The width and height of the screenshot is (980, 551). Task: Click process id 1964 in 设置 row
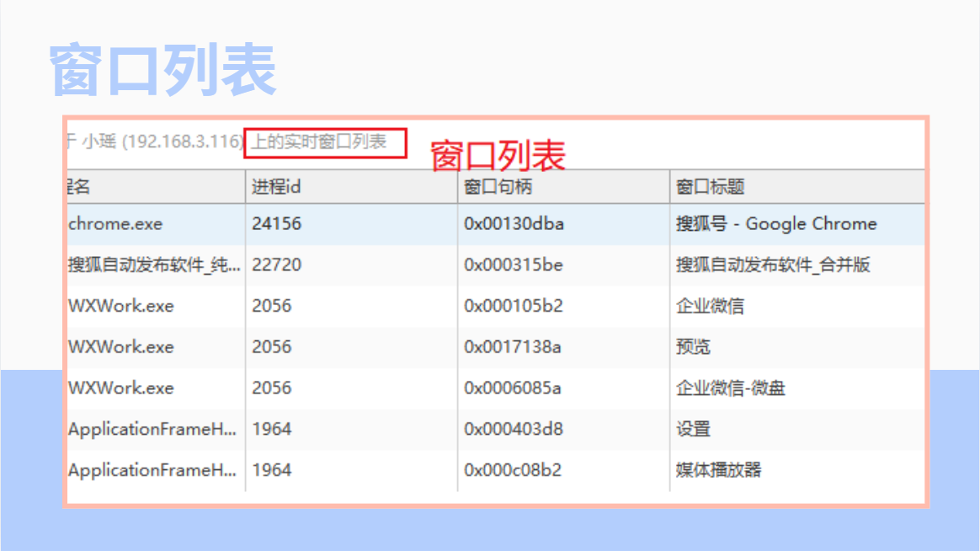click(x=271, y=429)
